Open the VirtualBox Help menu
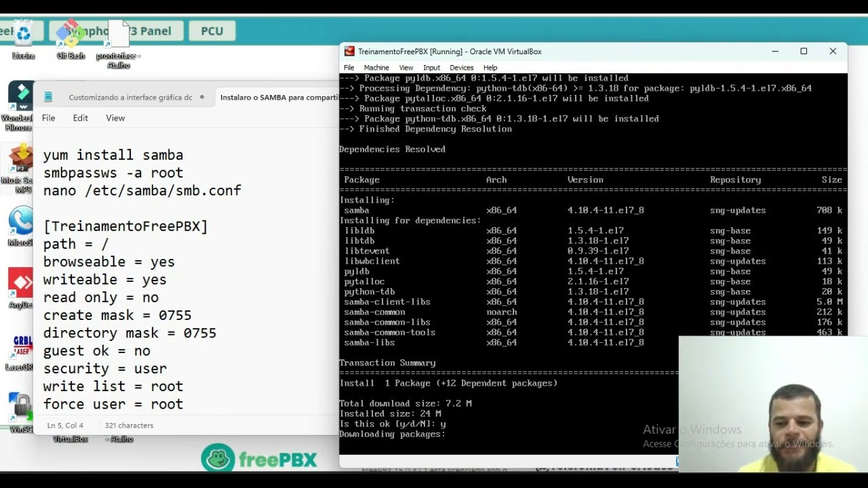 pyautogui.click(x=490, y=68)
